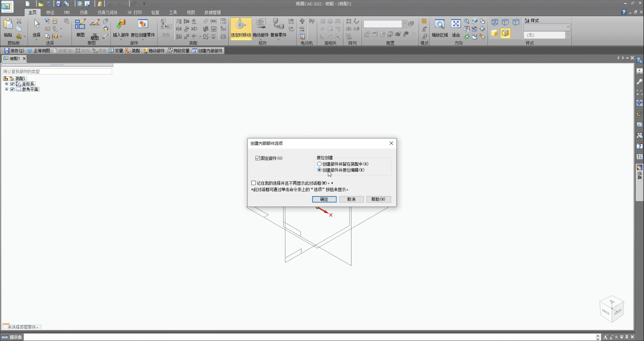Select the 装配1 root tree item
The image size is (644, 341).
(20, 78)
